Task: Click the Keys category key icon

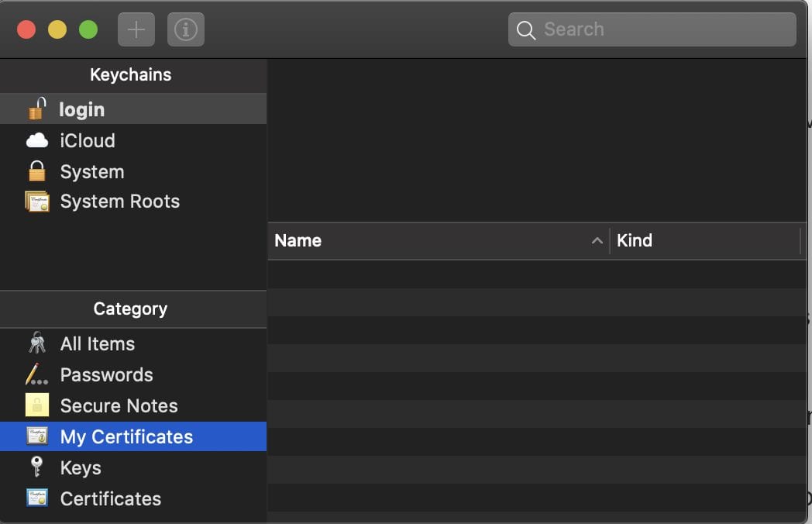Action: click(37, 467)
